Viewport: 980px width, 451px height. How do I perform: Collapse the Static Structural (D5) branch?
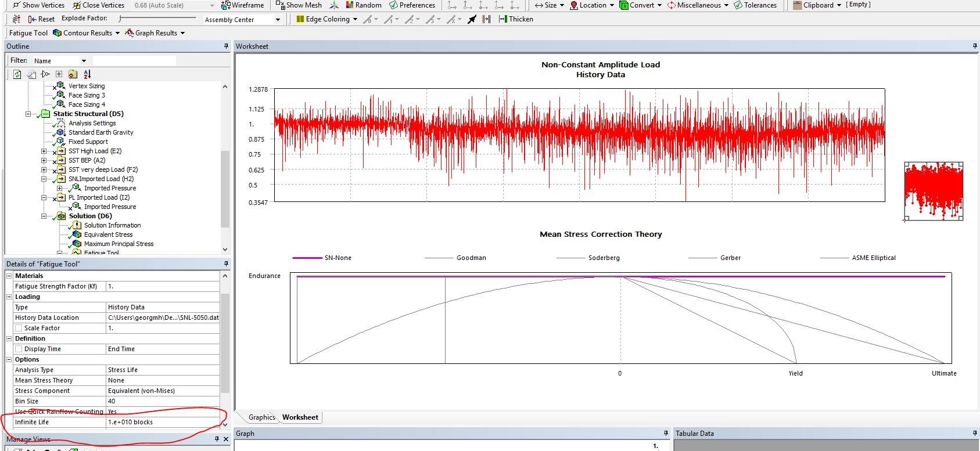tap(28, 114)
